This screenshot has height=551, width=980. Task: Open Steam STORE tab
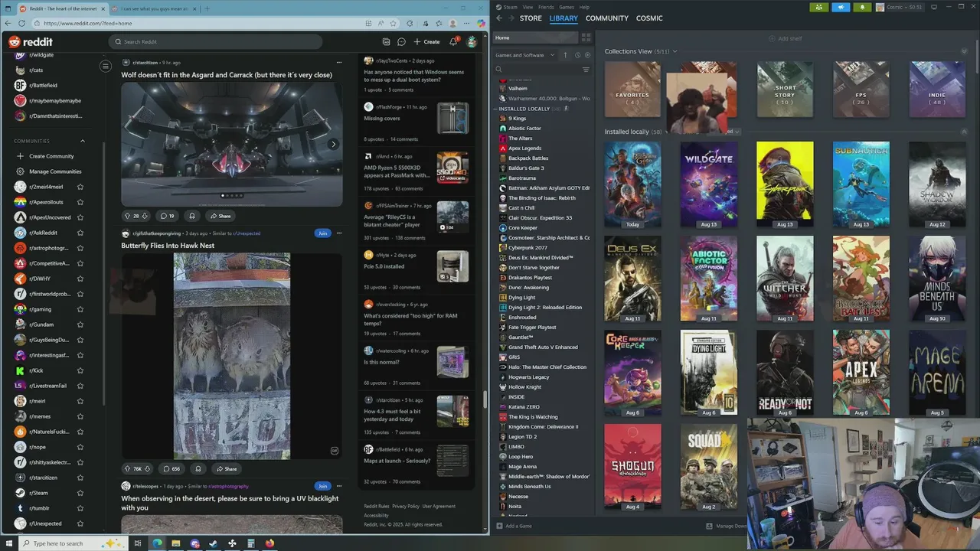tap(531, 18)
